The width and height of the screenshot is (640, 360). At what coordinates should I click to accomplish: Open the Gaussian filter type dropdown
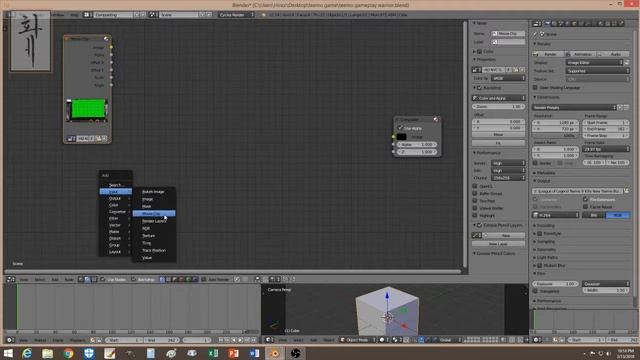coord(606,284)
